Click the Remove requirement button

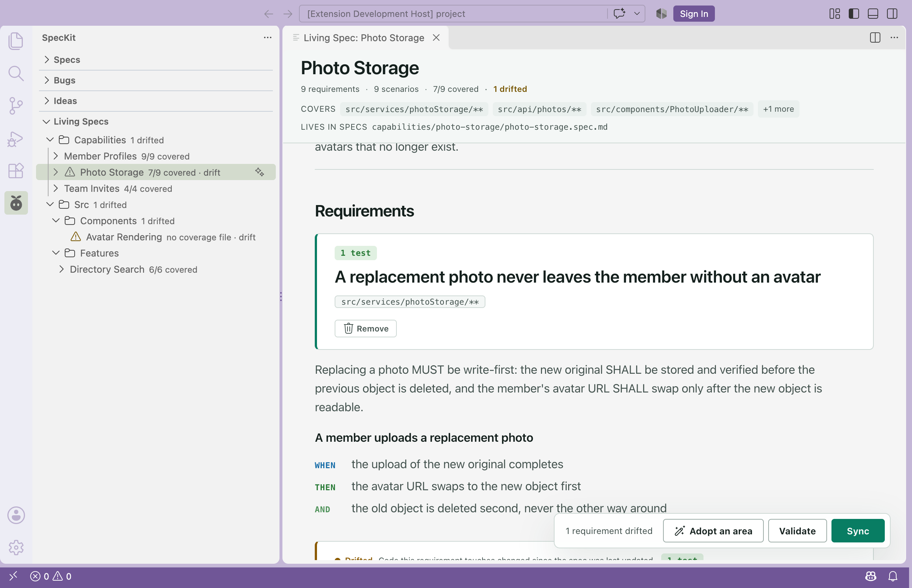point(366,329)
